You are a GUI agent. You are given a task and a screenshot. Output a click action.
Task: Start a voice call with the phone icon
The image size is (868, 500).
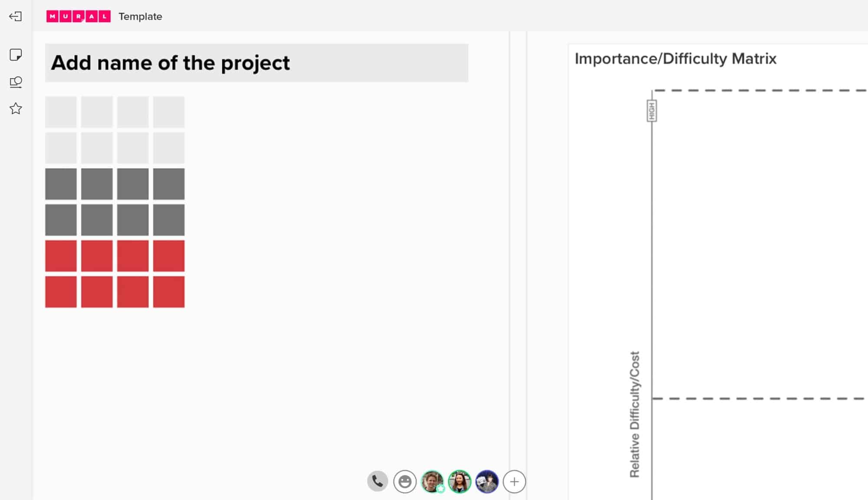click(377, 481)
